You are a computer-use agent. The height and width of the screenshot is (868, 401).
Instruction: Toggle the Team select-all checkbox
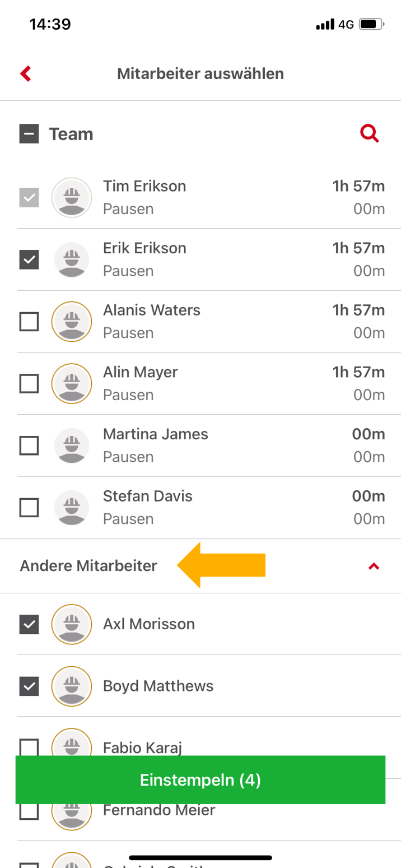[x=29, y=134]
